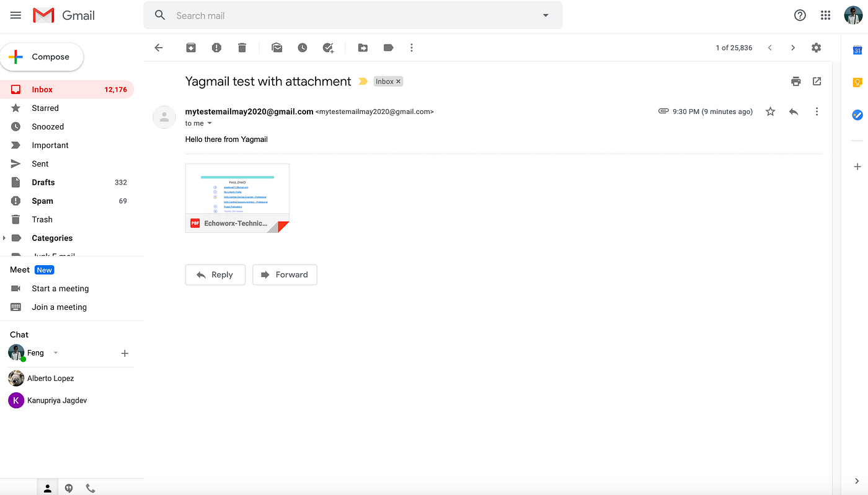Print the email message
This screenshot has height=495, width=868.
coord(795,81)
